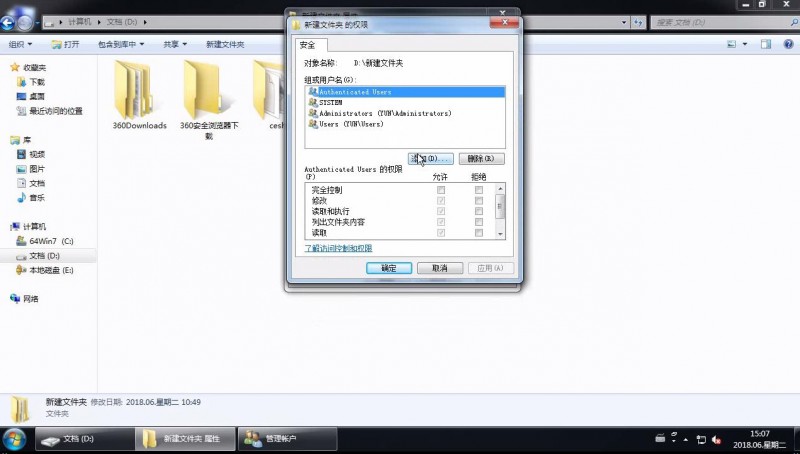Open 了解访问控制和权限 link
Screen dimensions: 800x454
(x=338, y=248)
